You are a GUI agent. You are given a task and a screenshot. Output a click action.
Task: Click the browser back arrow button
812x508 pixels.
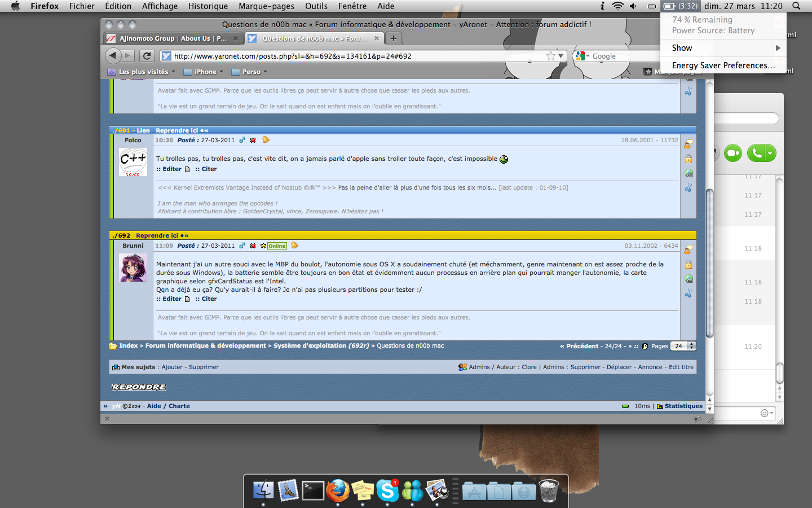point(113,55)
